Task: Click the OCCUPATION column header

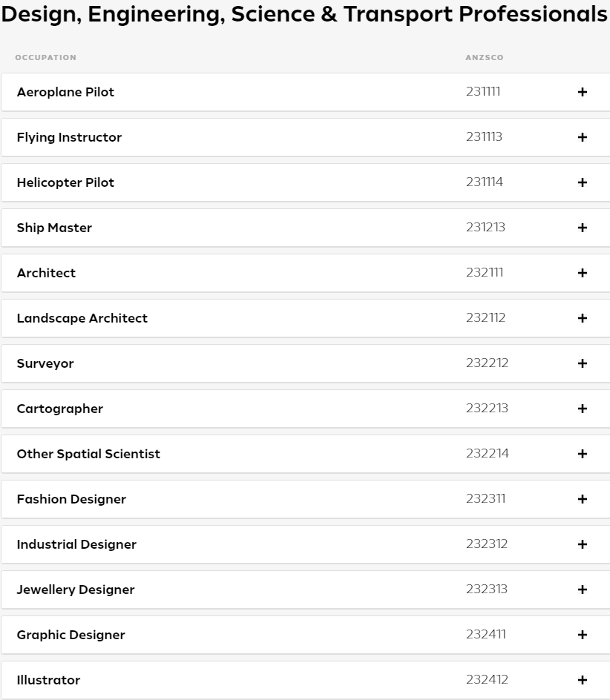Action: coord(45,58)
